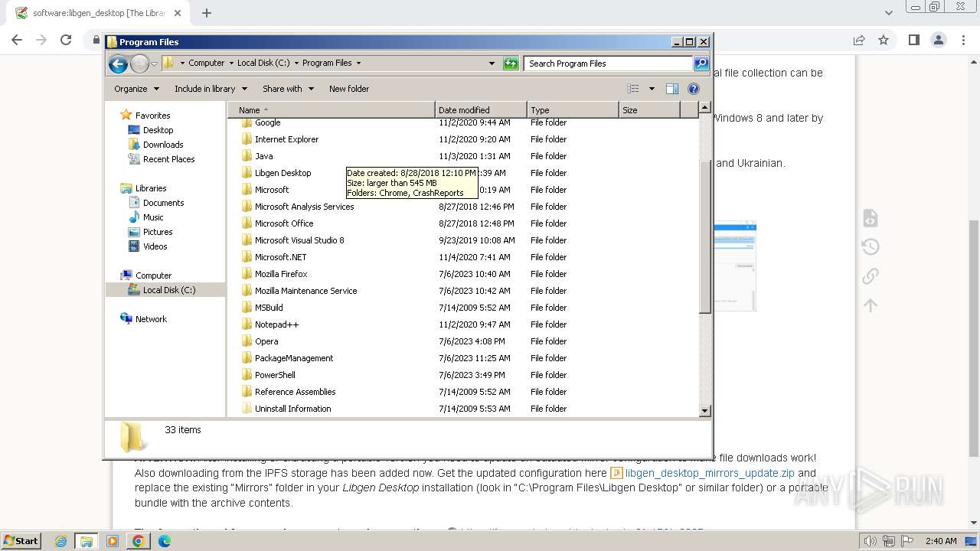Change your view with the views icon

click(x=633, y=89)
